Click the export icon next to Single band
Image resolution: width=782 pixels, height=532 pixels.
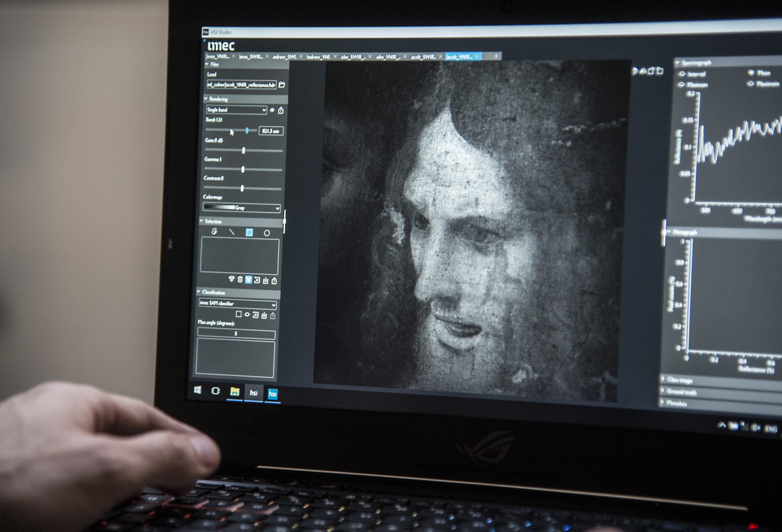coord(281,110)
